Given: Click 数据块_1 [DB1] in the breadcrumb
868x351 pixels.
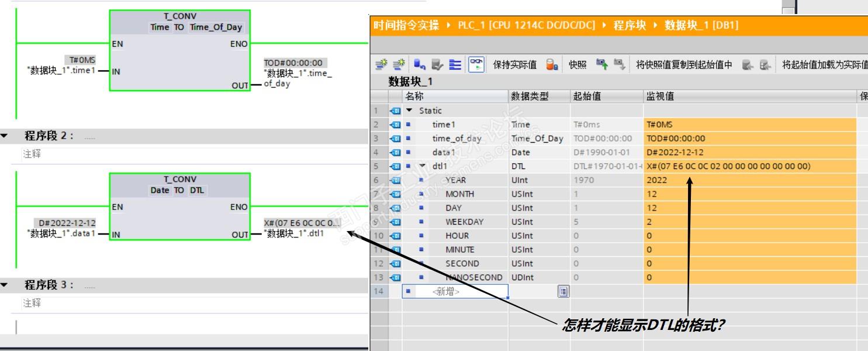Looking at the screenshot, I should (701, 25).
